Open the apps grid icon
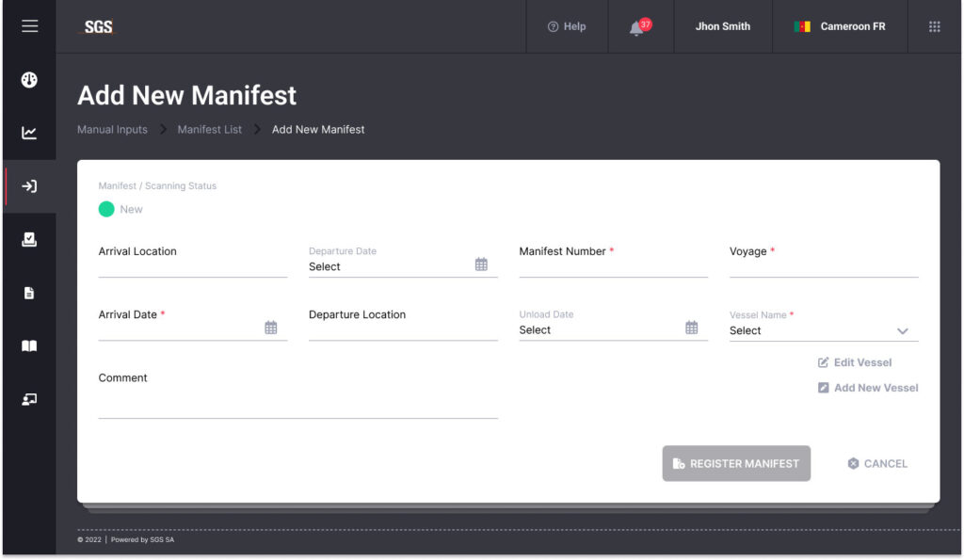Image resolution: width=964 pixels, height=560 pixels. (934, 26)
